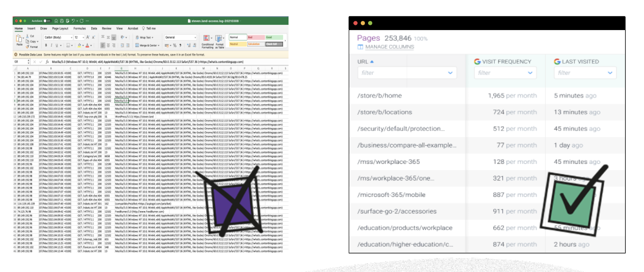Toggle Underline formatting

pos(57,45)
